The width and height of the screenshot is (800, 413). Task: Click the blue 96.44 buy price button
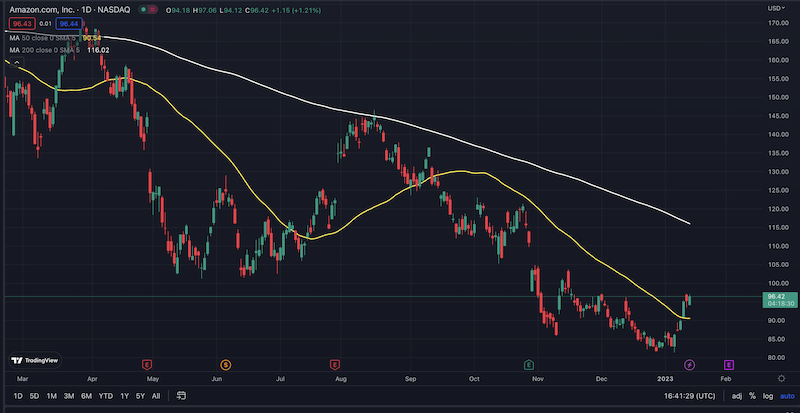69,23
